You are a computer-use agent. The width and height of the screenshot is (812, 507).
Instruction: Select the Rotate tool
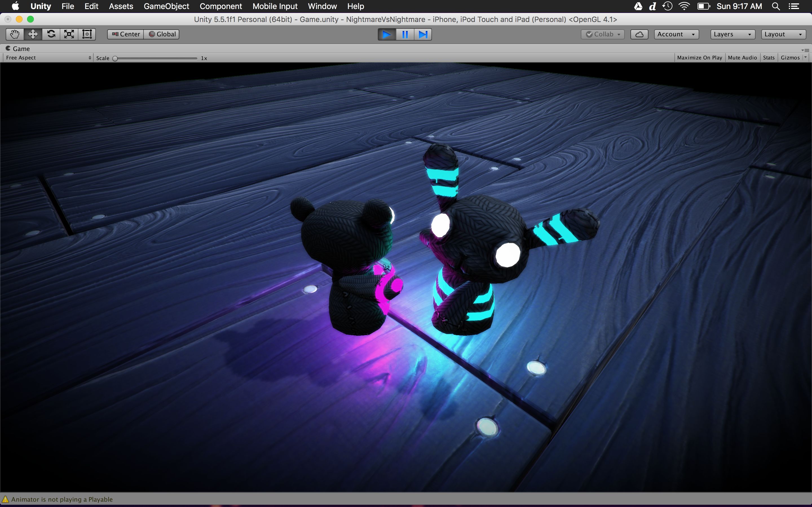pyautogui.click(x=51, y=34)
